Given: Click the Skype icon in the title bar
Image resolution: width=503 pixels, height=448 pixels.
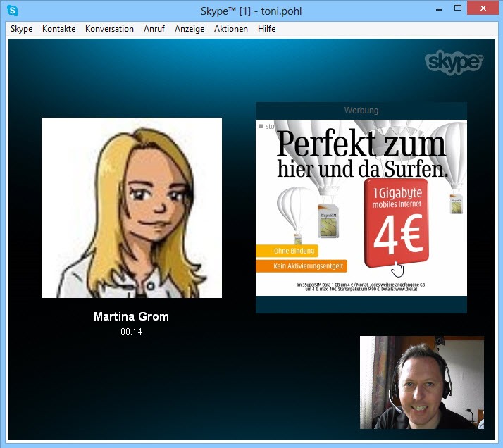Looking at the screenshot, I should [x=12, y=11].
